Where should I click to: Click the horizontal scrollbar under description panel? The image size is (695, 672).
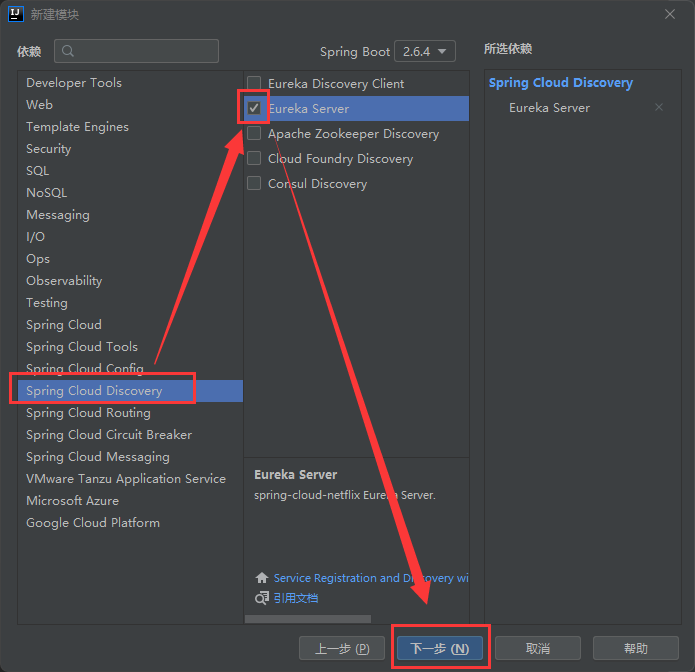point(307,620)
